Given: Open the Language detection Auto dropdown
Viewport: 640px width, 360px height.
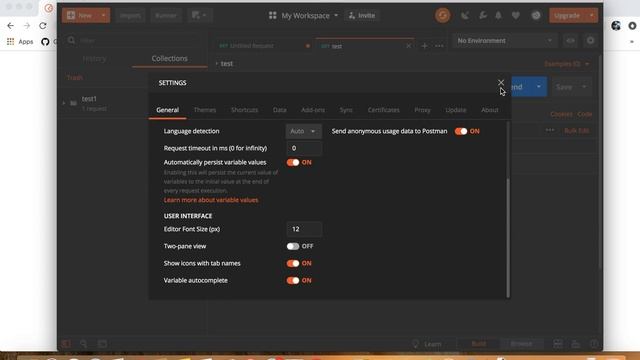Looking at the screenshot, I should [304, 131].
